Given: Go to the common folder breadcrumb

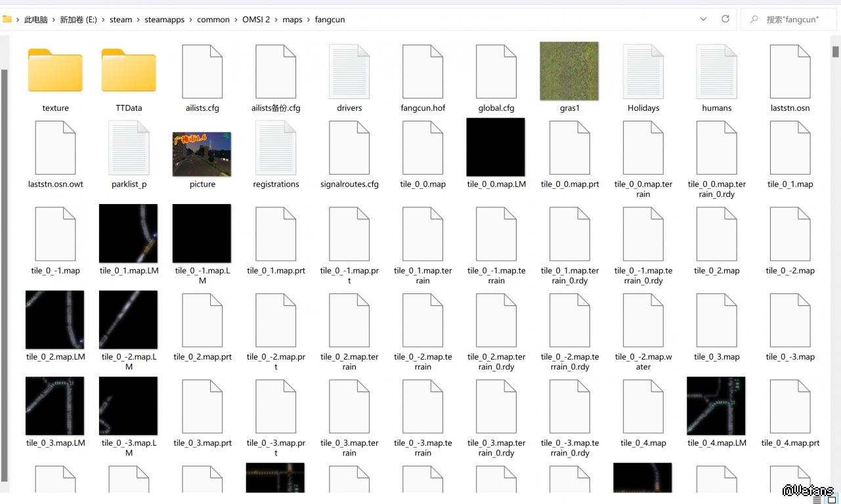Looking at the screenshot, I should coord(213,20).
